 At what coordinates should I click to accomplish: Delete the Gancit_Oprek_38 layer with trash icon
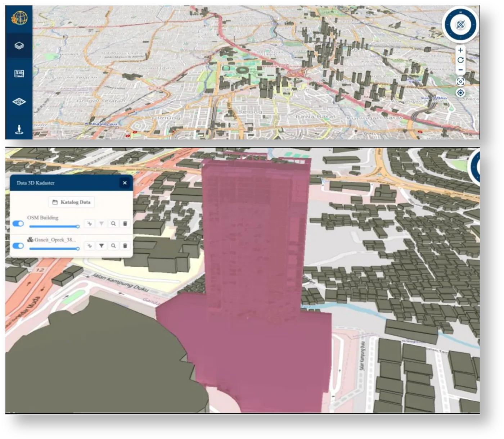(125, 246)
